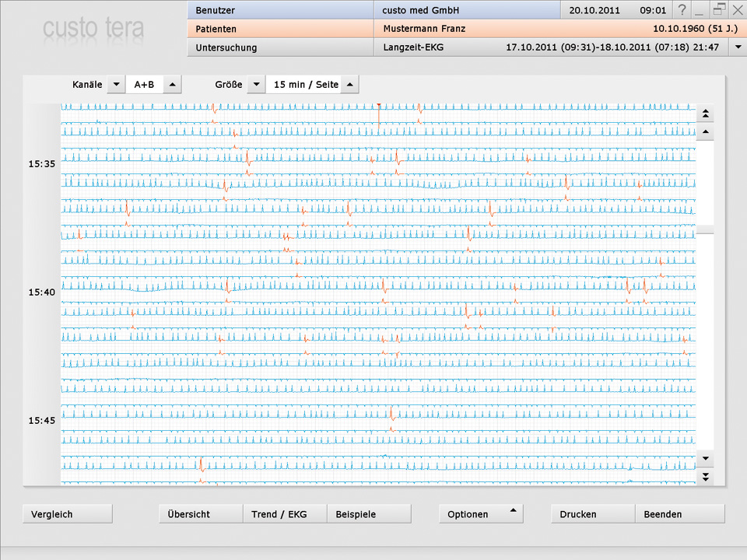Click the help question mark icon
The width and height of the screenshot is (747, 560).
coord(682,10)
